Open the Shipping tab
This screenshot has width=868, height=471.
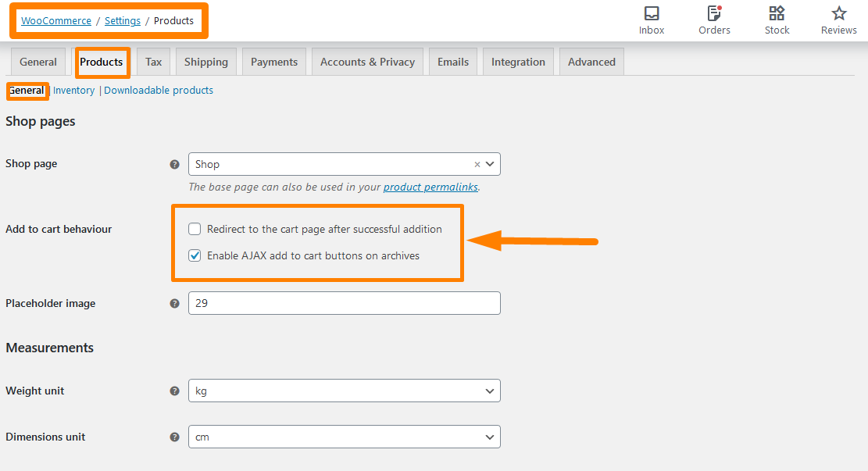point(206,62)
